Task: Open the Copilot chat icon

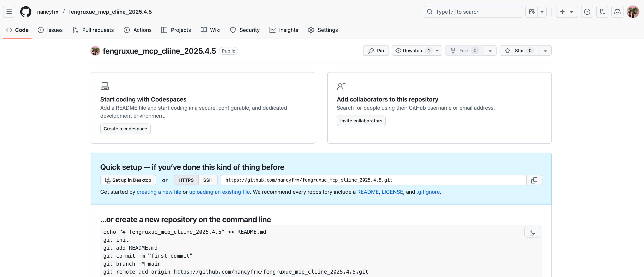Action: pos(531,12)
